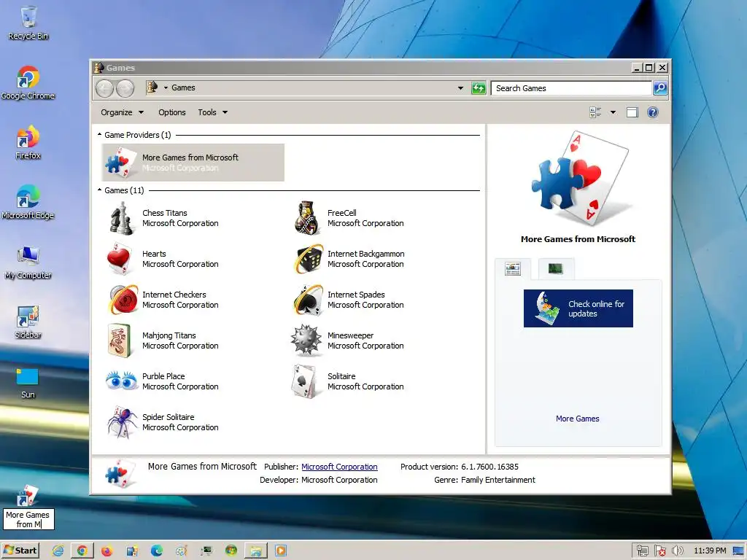Select Solitaire cards icon
This screenshot has height=560, width=747.
click(304, 381)
